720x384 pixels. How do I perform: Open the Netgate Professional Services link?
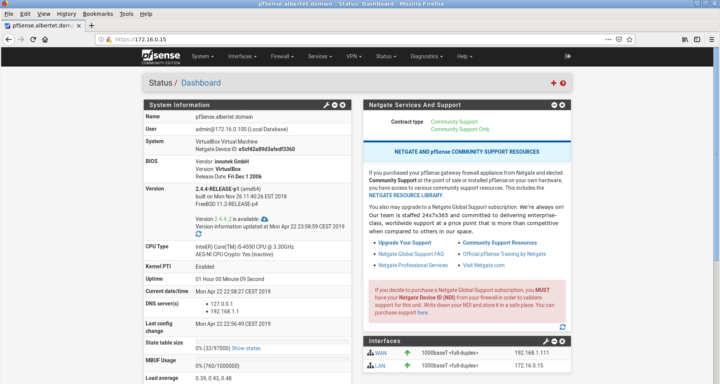click(413, 265)
